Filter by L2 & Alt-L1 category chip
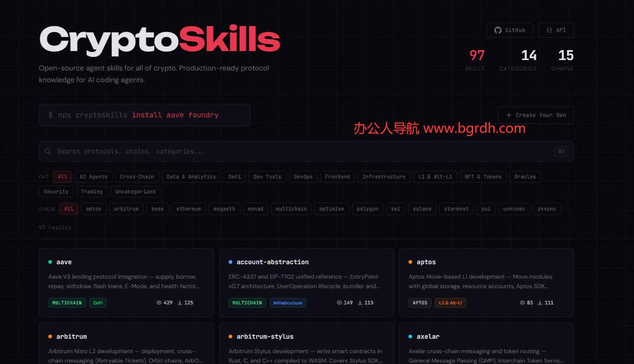 click(x=435, y=177)
